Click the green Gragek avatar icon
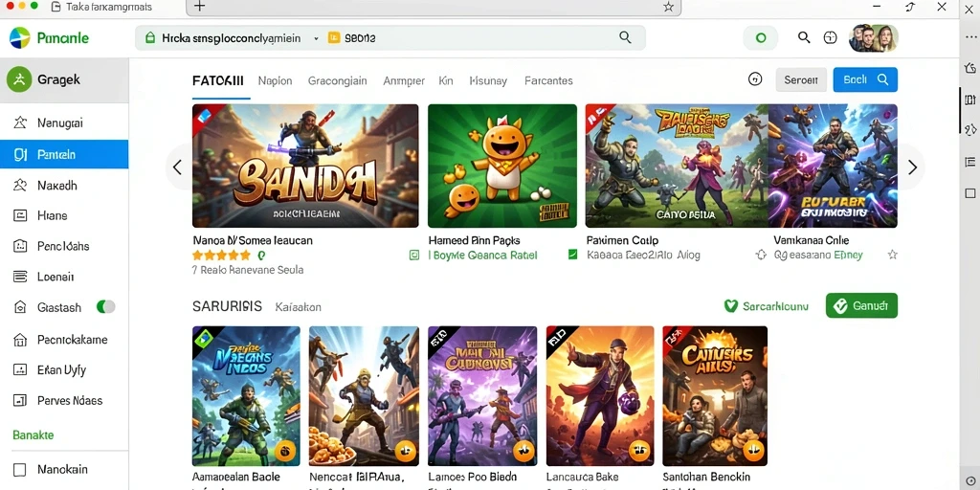This screenshot has height=490, width=980. (x=19, y=80)
